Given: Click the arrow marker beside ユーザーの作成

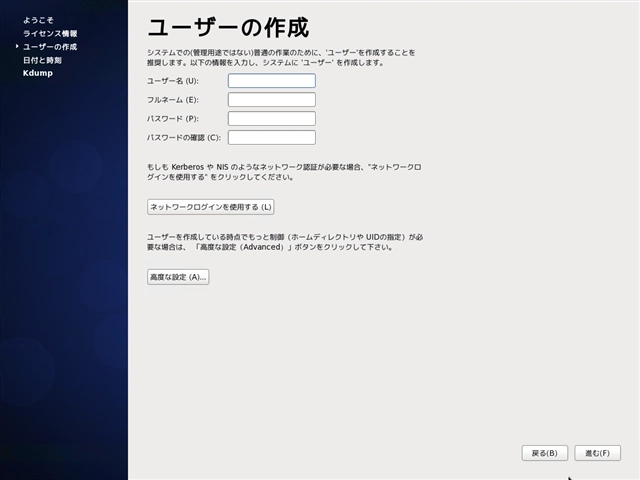Looking at the screenshot, I should click(17, 47).
